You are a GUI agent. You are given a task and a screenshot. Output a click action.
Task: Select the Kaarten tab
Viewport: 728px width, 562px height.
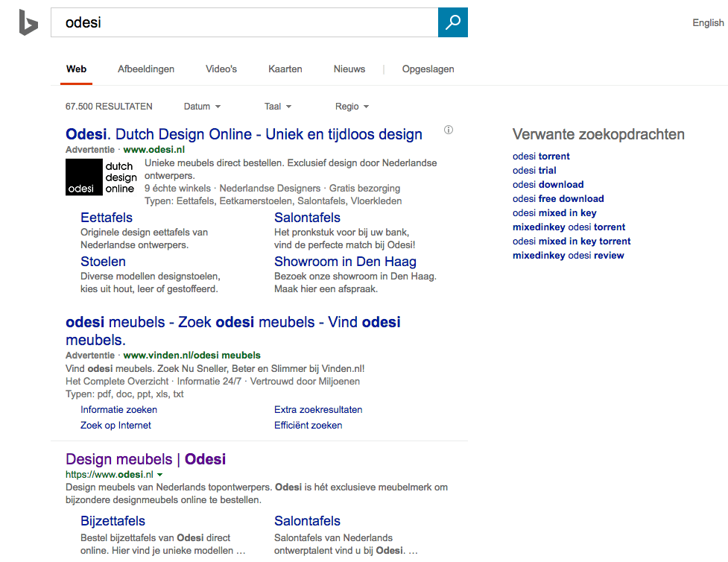[x=285, y=69]
